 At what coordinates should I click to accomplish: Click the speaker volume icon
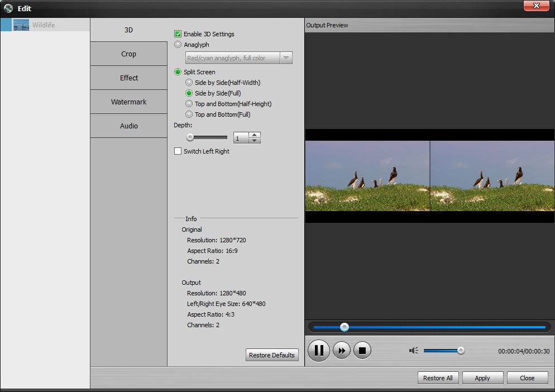point(413,350)
